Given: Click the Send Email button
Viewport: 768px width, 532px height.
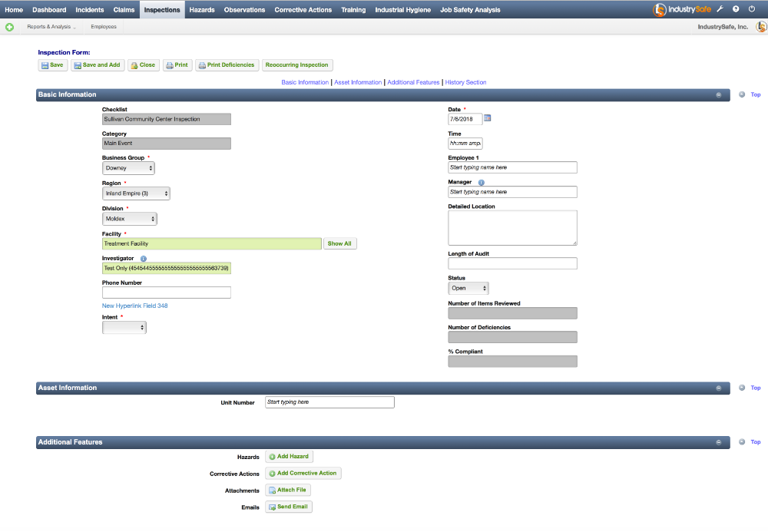Looking at the screenshot, I should tap(289, 507).
